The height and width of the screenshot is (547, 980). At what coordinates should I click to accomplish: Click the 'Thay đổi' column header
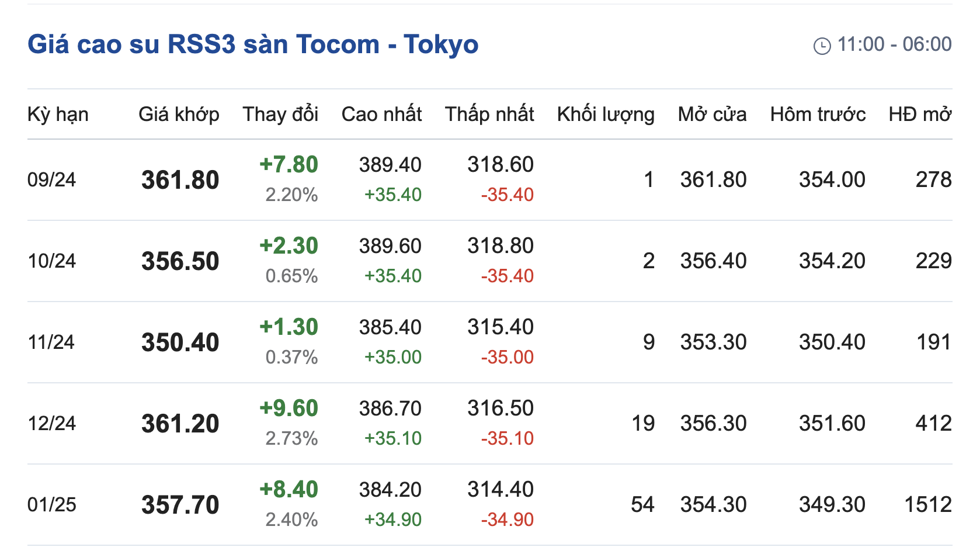click(x=280, y=114)
